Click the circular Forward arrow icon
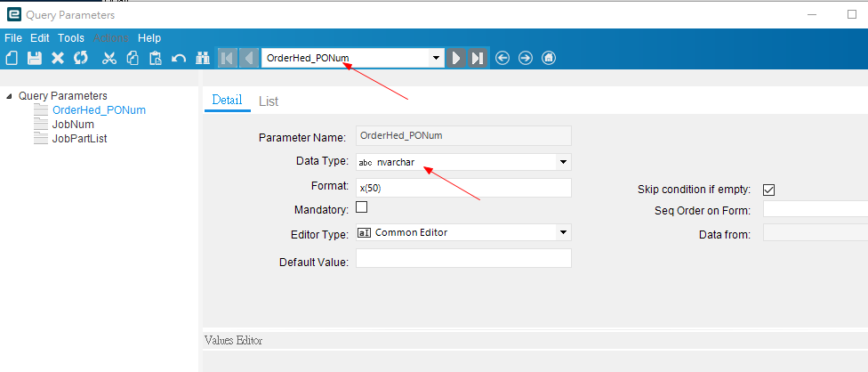Viewport: 868px width, 372px height. (x=526, y=58)
